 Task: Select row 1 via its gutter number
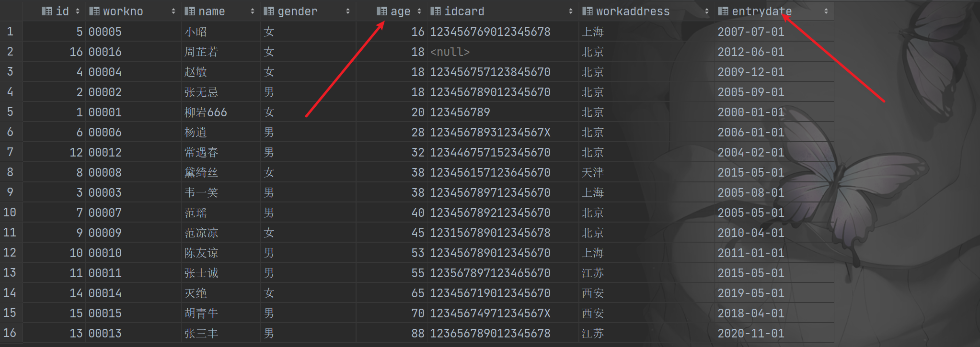[10, 32]
